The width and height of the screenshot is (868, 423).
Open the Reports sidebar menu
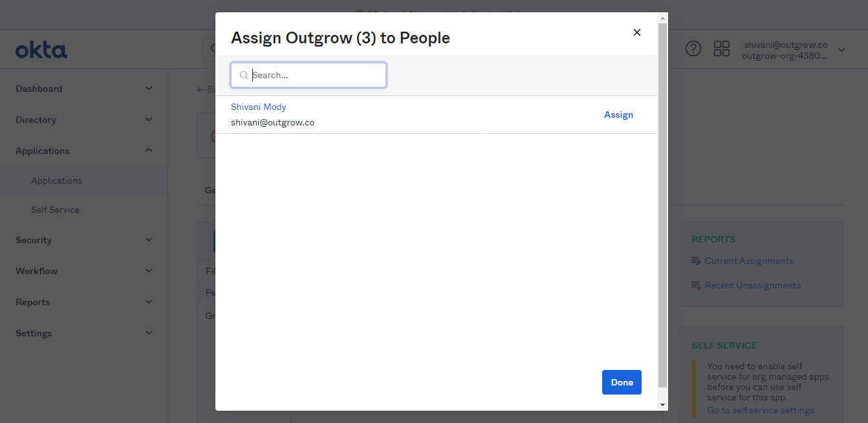click(x=32, y=302)
